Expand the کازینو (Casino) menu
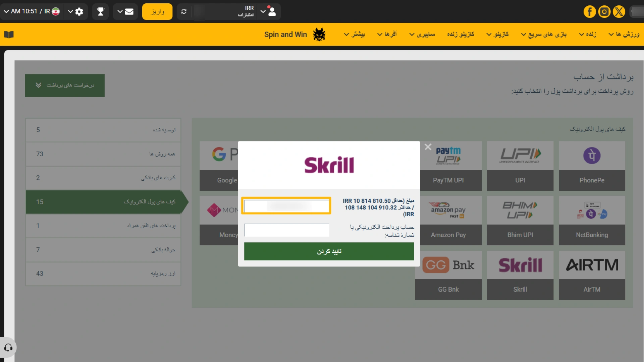 coord(498,34)
